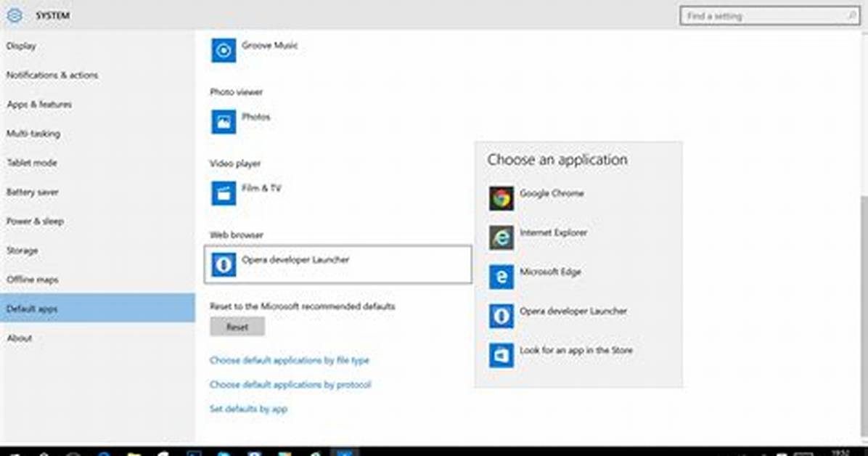Select the Internet Explorer icon in the chooser
Screen dimensions: 868x456
pyautogui.click(x=501, y=237)
